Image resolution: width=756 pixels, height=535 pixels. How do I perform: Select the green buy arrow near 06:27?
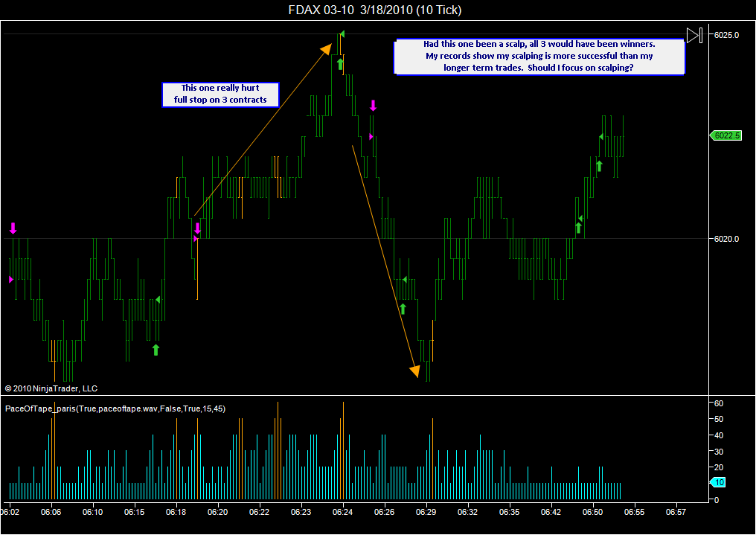coord(403,309)
